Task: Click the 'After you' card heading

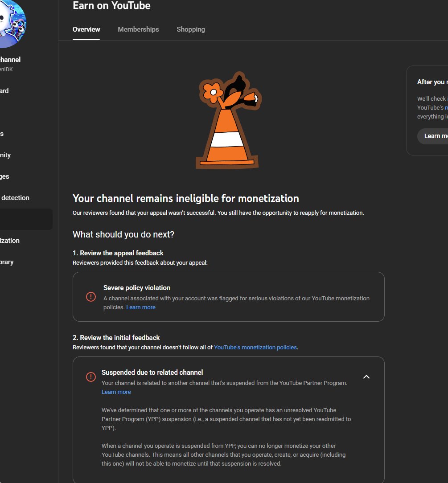Action: coord(432,82)
